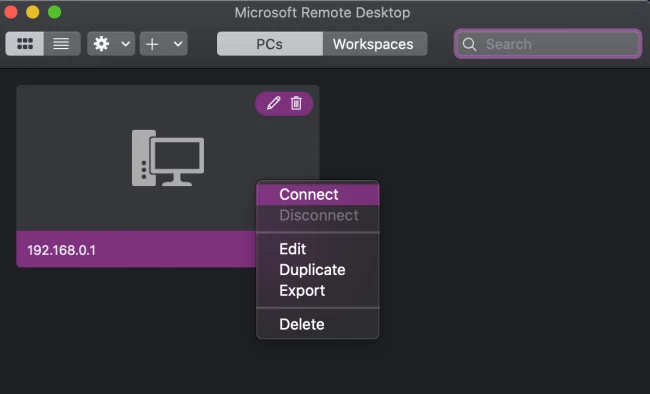This screenshot has height=394, width=650.
Task: Select the PCs tab
Action: pos(269,44)
